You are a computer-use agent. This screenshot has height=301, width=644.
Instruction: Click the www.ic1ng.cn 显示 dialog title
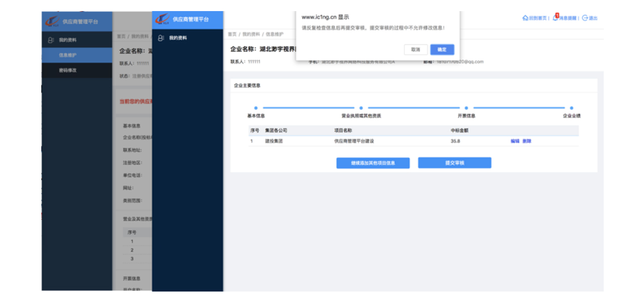point(325,17)
